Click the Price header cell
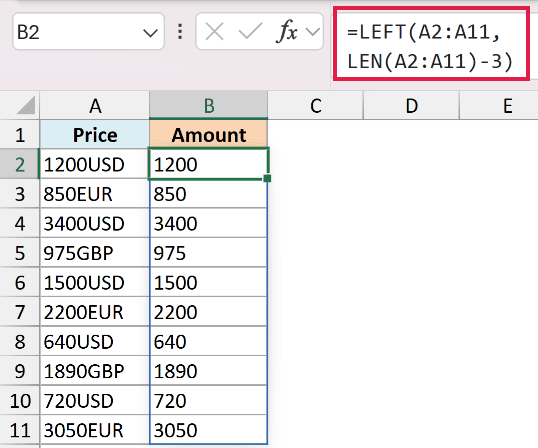The height and width of the screenshot is (448, 538). 95,134
